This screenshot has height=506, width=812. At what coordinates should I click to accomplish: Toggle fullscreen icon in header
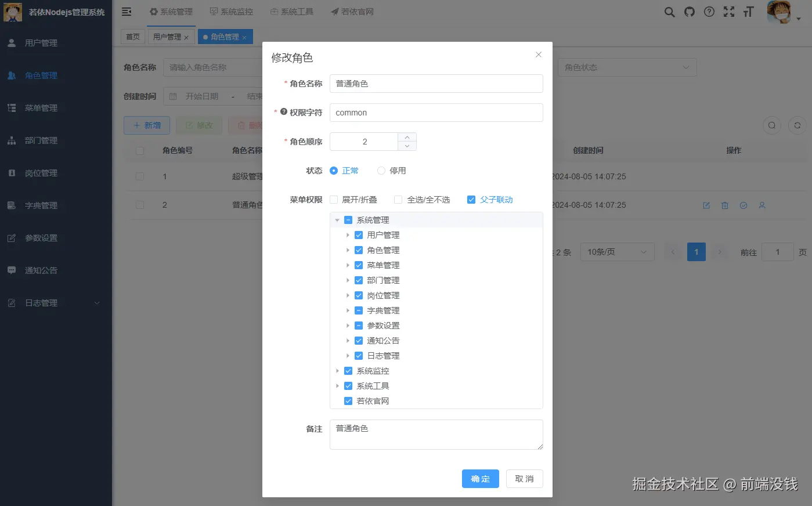tap(728, 12)
